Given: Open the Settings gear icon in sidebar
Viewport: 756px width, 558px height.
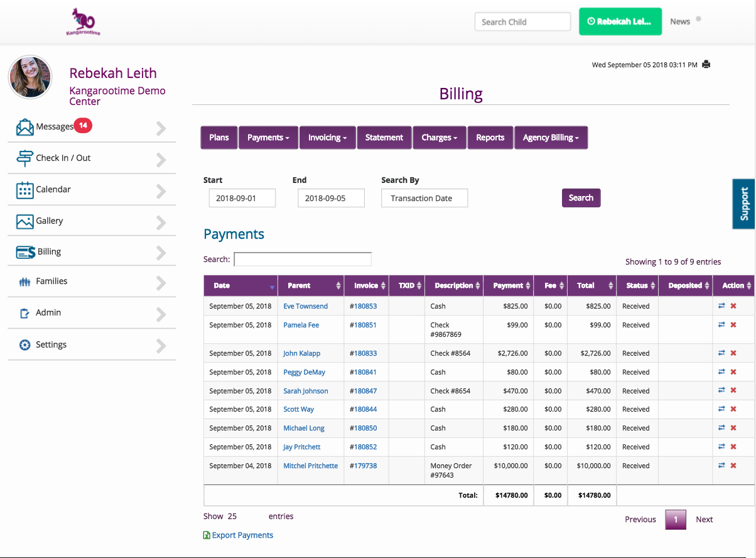Looking at the screenshot, I should click(24, 345).
